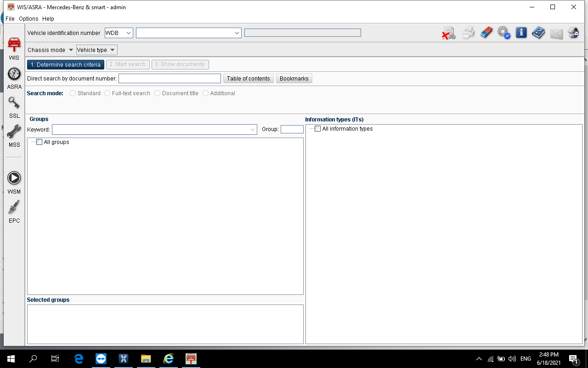The height and width of the screenshot is (368, 588).
Task: Open Microsoft Edge from taskbar
Action: [x=79, y=358]
